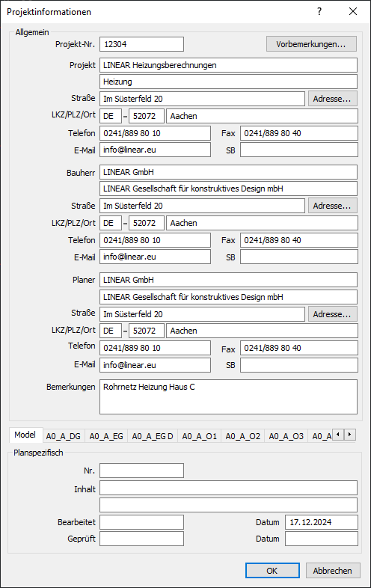
Task: Click the Bauherr E-Mail field
Action: (x=155, y=257)
